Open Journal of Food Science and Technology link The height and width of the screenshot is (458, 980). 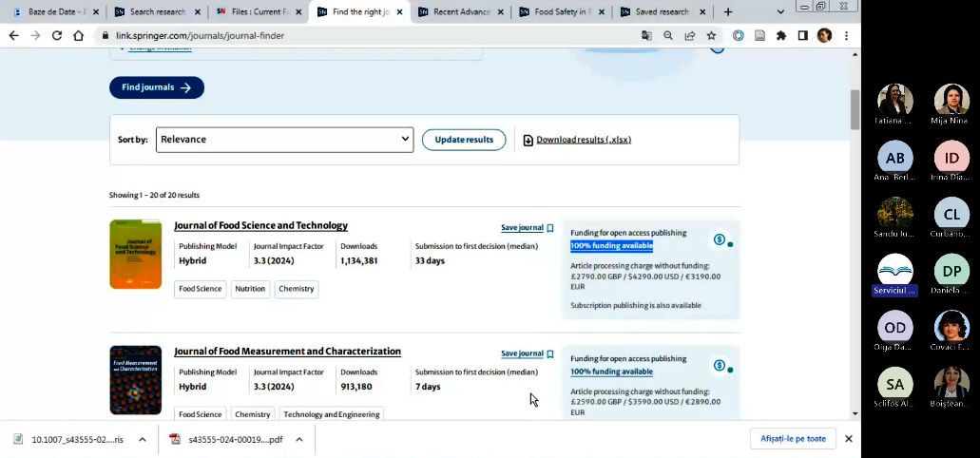click(260, 225)
